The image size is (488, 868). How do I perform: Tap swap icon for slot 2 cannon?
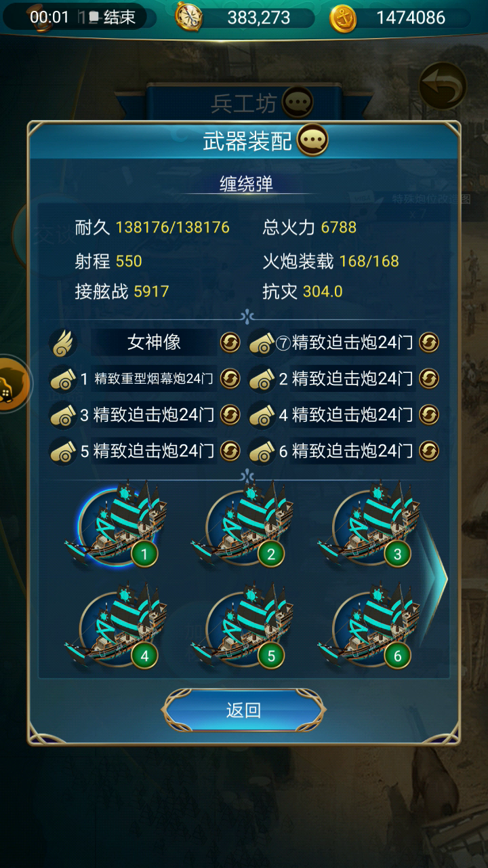tap(428, 378)
